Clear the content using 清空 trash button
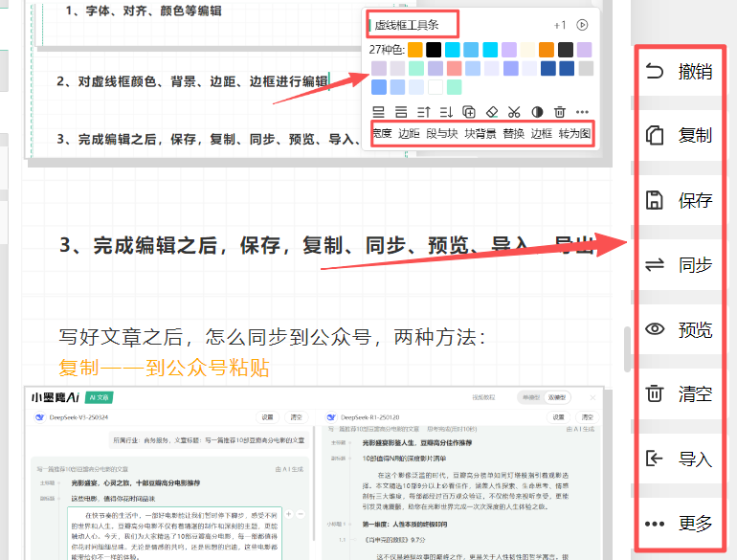The height and width of the screenshot is (560, 737). click(x=680, y=393)
